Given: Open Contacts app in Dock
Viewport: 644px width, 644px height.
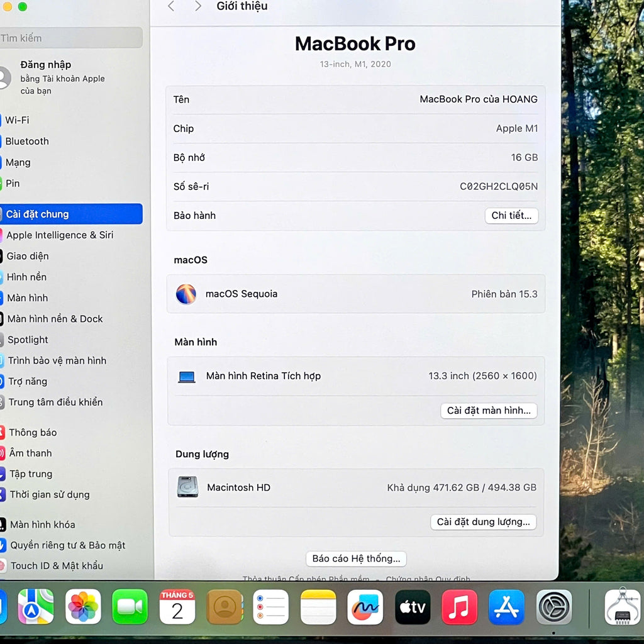Looking at the screenshot, I should pyautogui.click(x=225, y=607).
